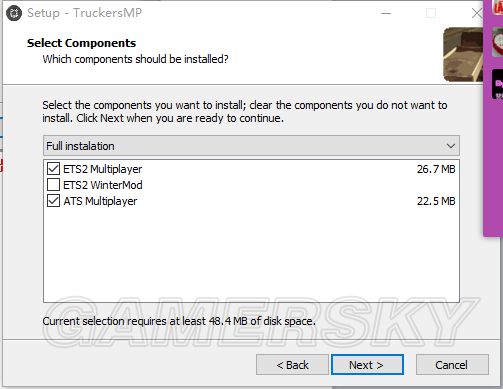503x389 pixels.
Task: Select the ATS Multiplayer list label
Action: pyautogui.click(x=100, y=201)
